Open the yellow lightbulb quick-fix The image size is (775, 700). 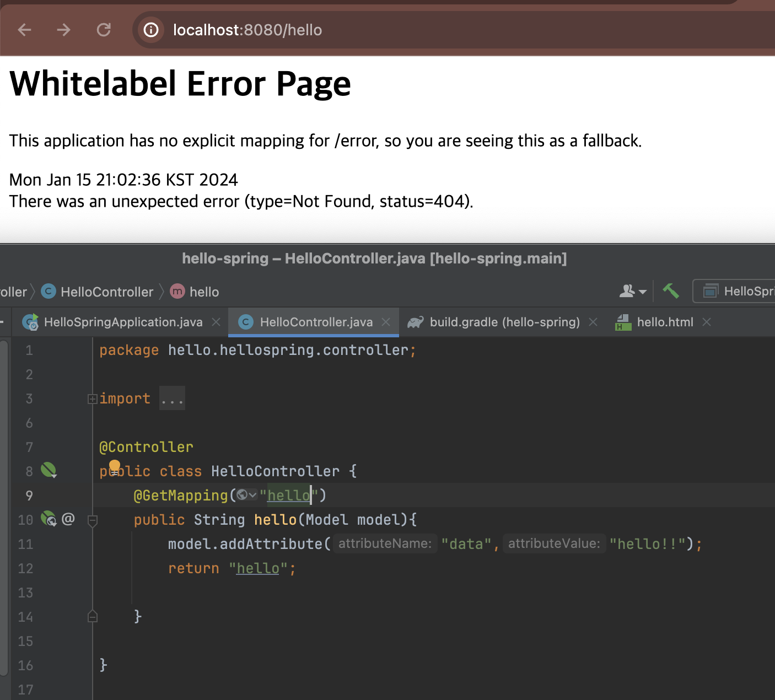(x=115, y=468)
